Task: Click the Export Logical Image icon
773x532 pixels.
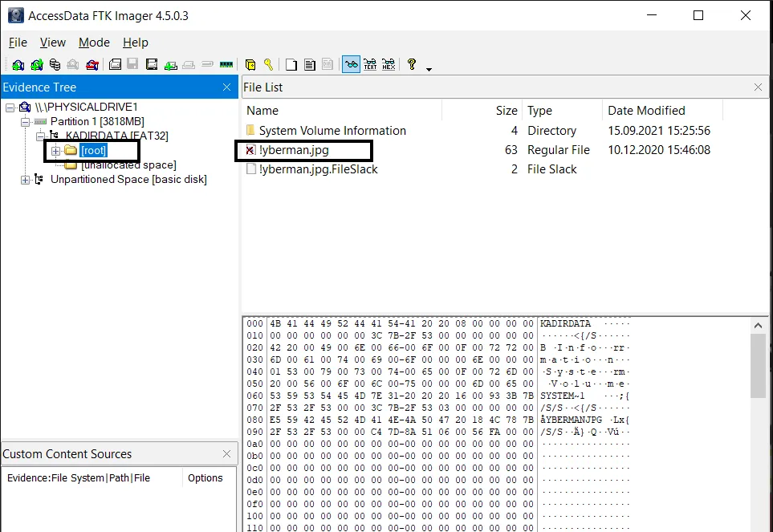Action: click(152, 64)
